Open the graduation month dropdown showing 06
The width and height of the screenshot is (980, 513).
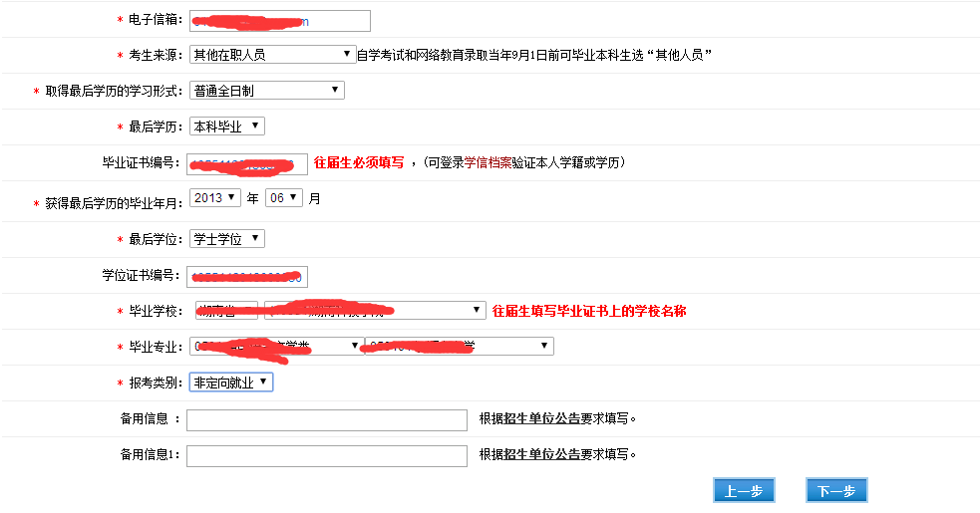(283, 198)
